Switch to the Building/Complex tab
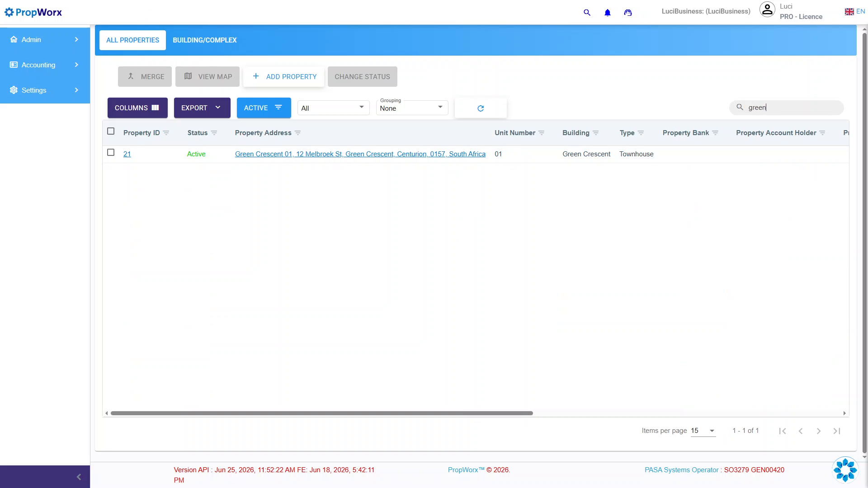 coord(205,40)
